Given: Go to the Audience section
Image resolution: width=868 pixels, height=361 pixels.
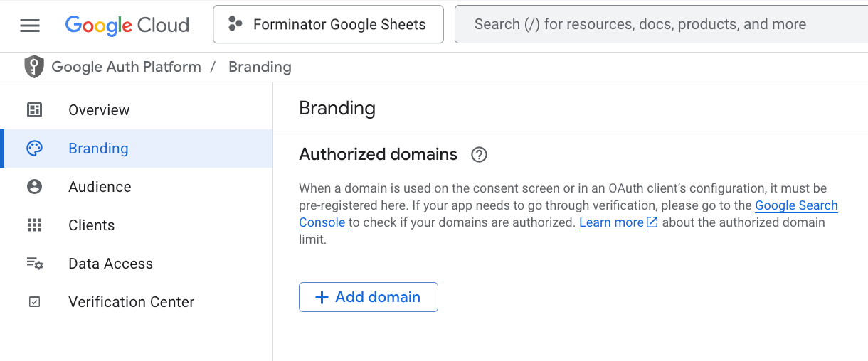Looking at the screenshot, I should coord(137,187).
